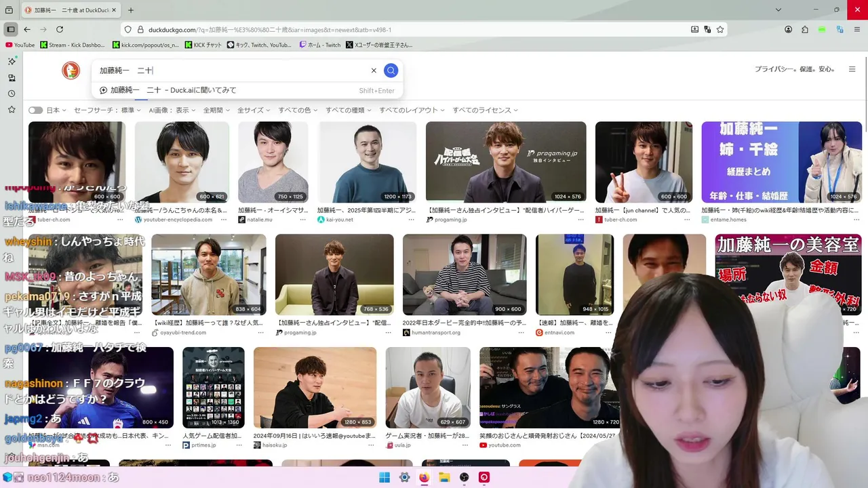
Task: Open the 全期間 time filter
Action: [216, 110]
